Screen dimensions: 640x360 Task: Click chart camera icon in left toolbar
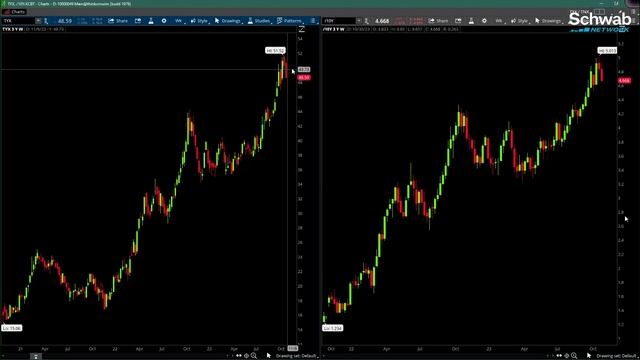tap(138, 21)
